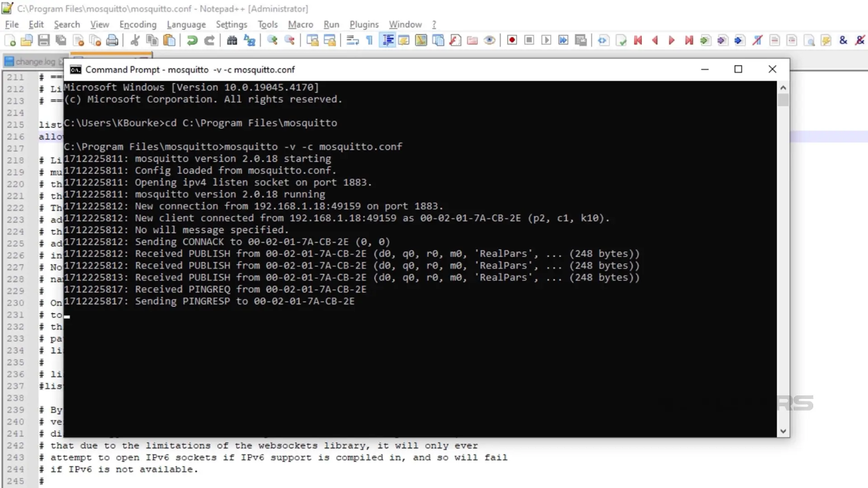Click the Redo arrow icon
The image size is (868, 488).
click(209, 41)
